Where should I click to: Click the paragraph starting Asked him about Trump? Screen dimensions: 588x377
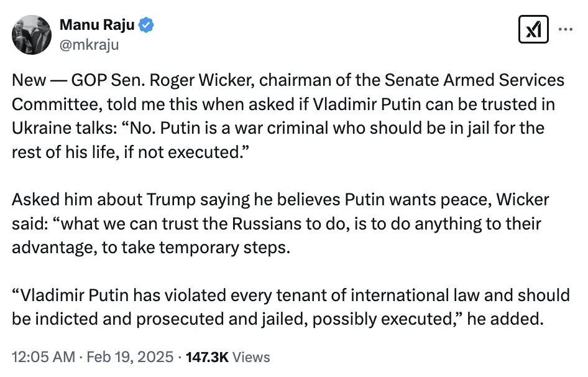[280, 223]
